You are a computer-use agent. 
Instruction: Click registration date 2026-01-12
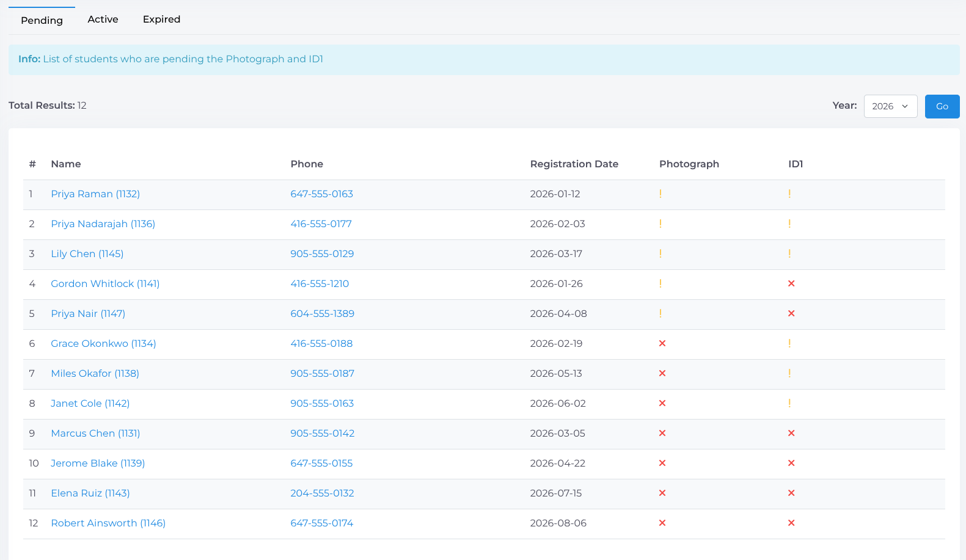555,194
